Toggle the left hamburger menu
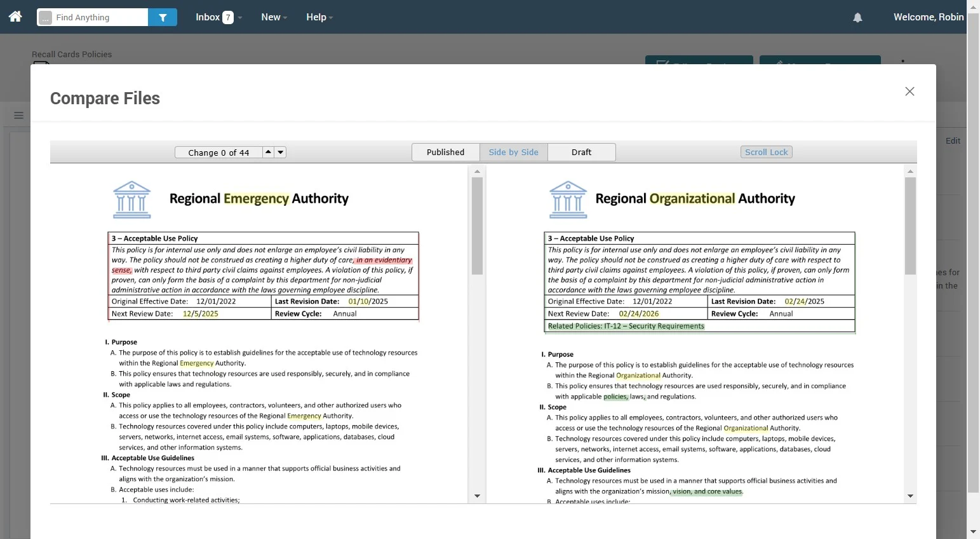The width and height of the screenshot is (980, 539). (18, 115)
